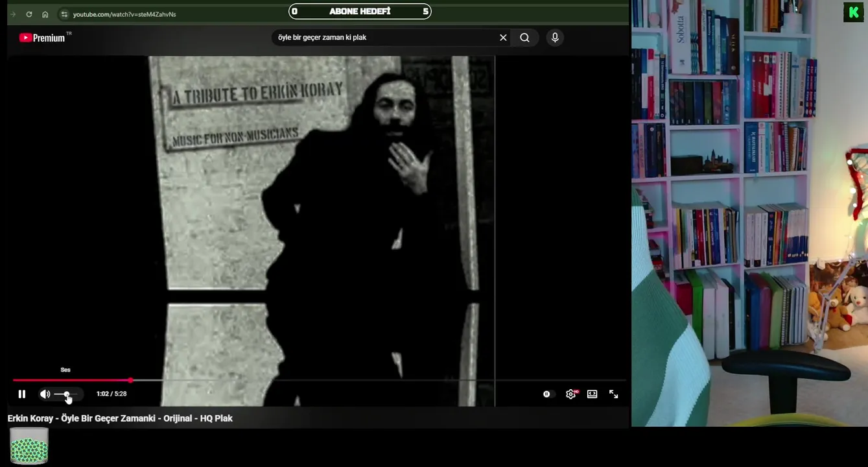Image resolution: width=868 pixels, height=467 pixels.
Task: Mute the video with the speaker icon
Action: coord(45,394)
